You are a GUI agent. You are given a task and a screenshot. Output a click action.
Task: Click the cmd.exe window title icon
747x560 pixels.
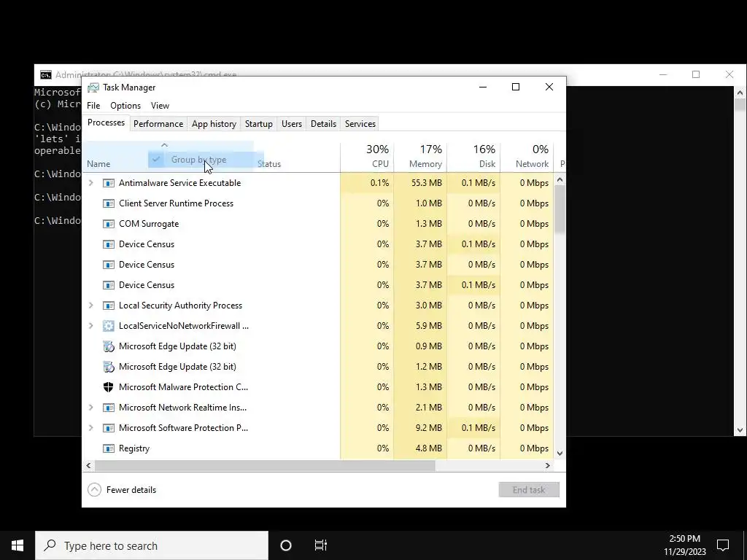click(x=46, y=75)
